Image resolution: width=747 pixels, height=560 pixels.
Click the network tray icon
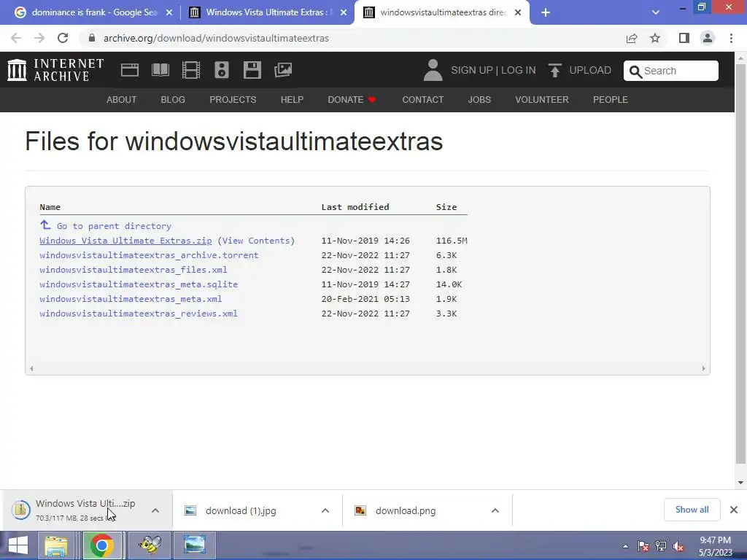661,546
